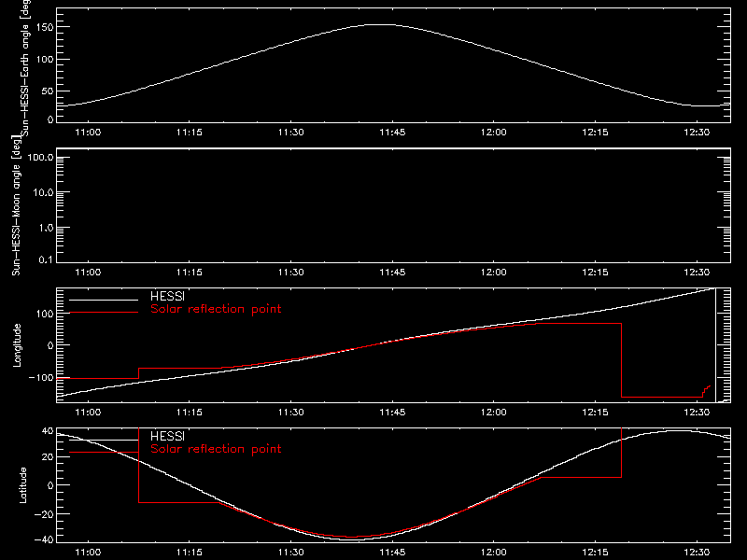The image size is (747, 560).
Task: Click the Longitude y-axis title
Action: (17, 345)
